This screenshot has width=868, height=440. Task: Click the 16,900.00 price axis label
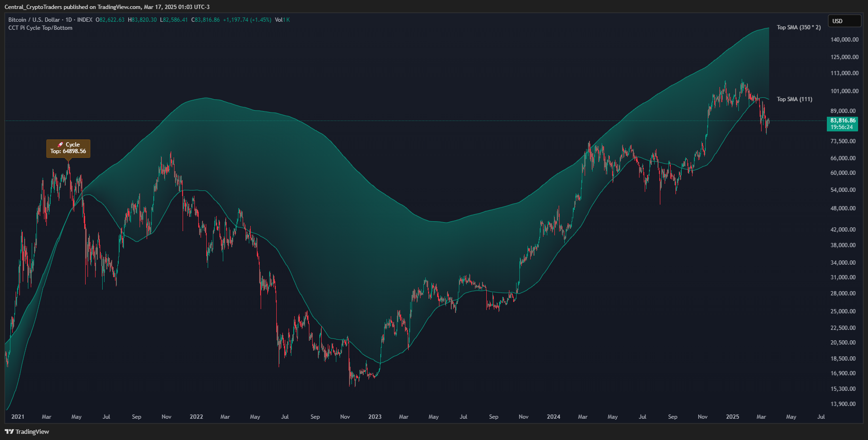point(843,373)
